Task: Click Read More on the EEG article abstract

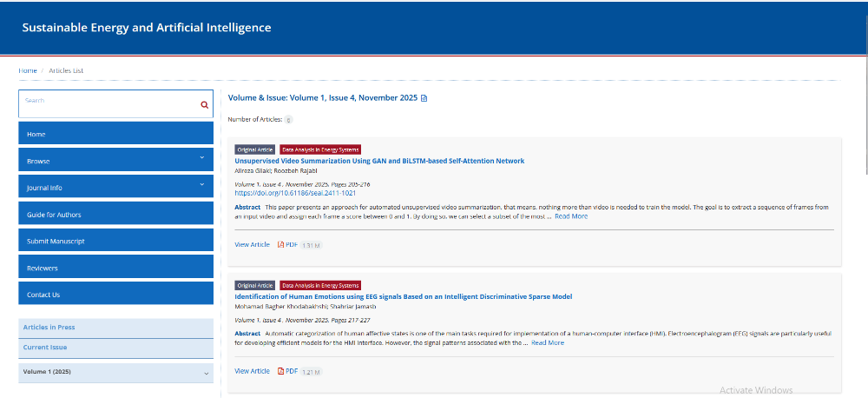Action: [x=547, y=342]
